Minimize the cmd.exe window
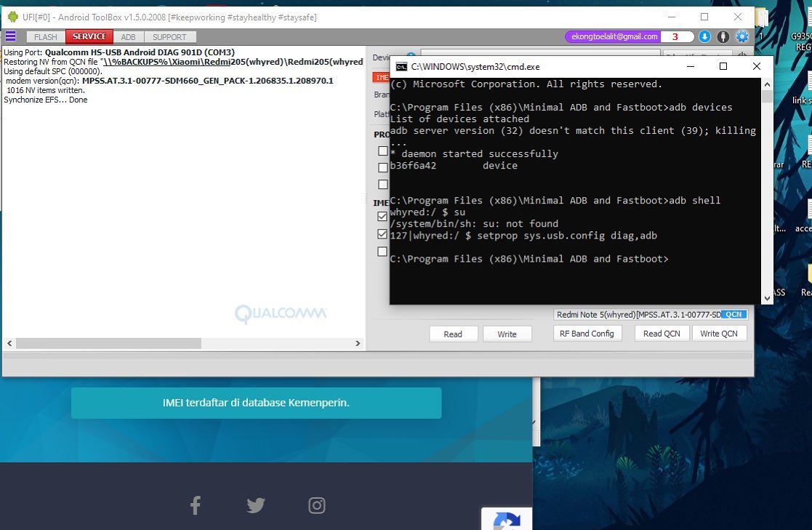812x530 pixels. coord(691,66)
